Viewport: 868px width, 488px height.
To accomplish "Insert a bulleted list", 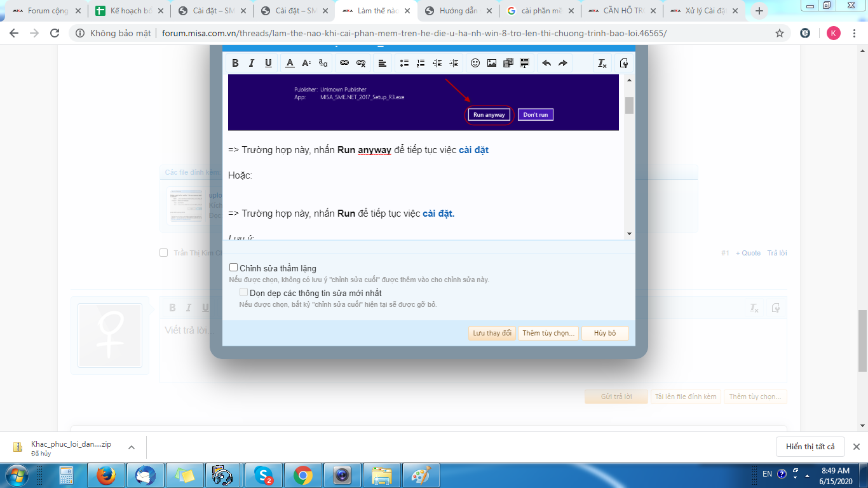I will [404, 63].
